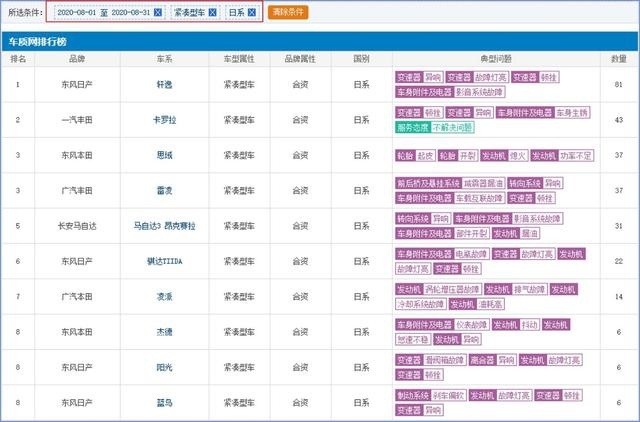This screenshot has width=640, height=422.
Task: Select the 发动机 漏油 tag
Action: 516,233
